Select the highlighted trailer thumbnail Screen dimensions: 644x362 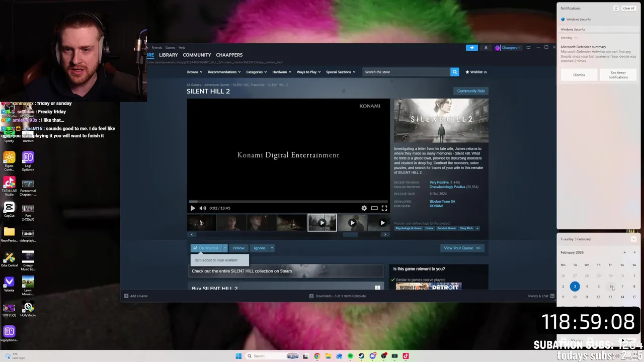(322, 223)
